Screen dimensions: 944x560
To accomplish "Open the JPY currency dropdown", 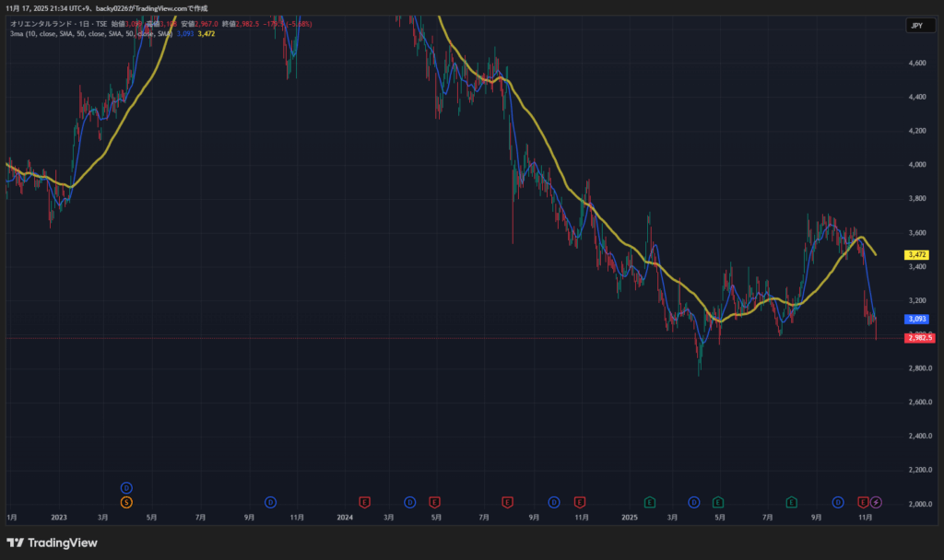I will [916, 26].
